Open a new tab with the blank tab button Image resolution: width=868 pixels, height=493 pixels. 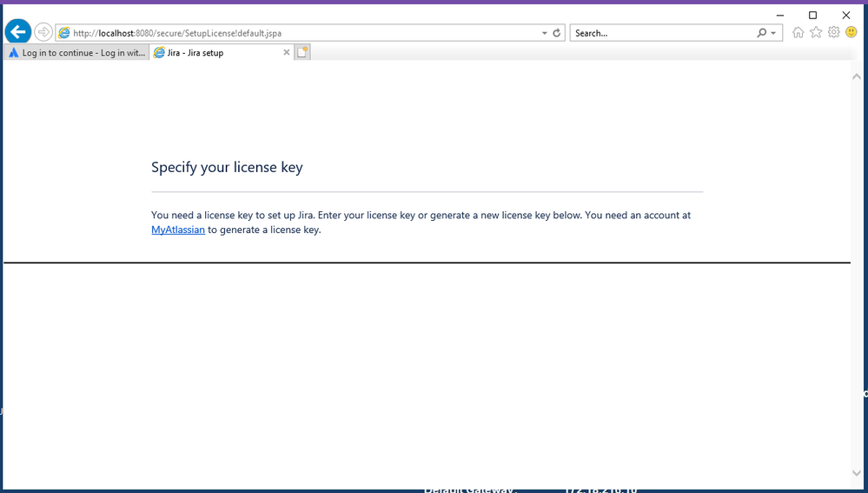(302, 52)
